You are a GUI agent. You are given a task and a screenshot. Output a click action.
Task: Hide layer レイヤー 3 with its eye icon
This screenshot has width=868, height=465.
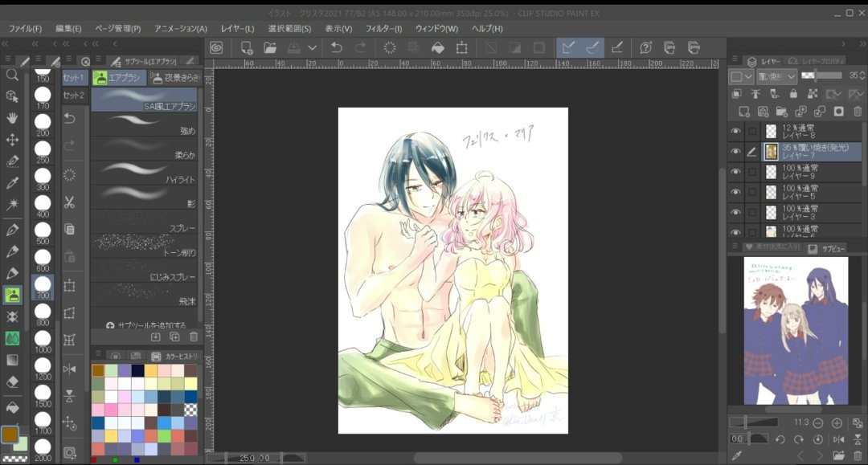(x=735, y=212)
